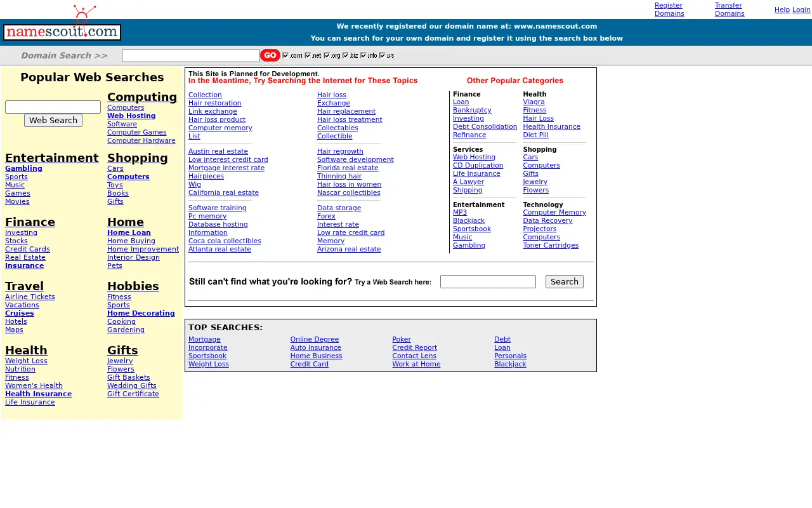
Task: Open the Austin real estate link
Action: [x=218, y=151]
